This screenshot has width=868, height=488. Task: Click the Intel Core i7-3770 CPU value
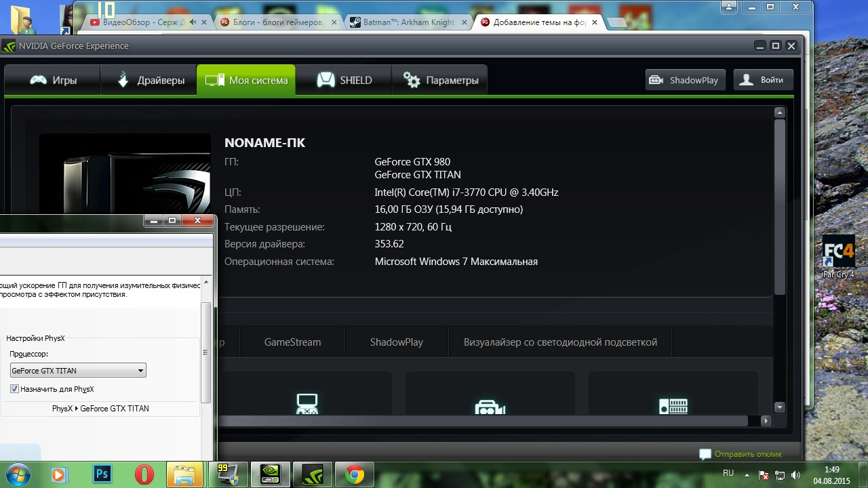pyautogui.click(x=467, y=192)
